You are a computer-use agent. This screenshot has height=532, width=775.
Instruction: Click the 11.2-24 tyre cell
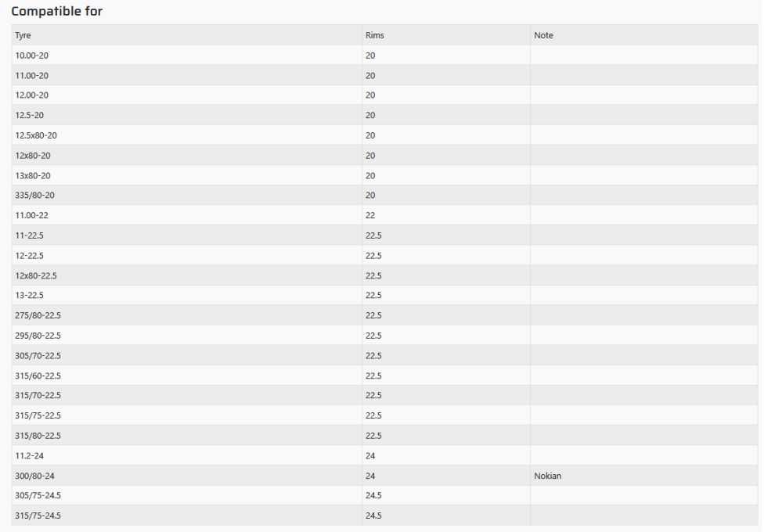pos(30,455)
